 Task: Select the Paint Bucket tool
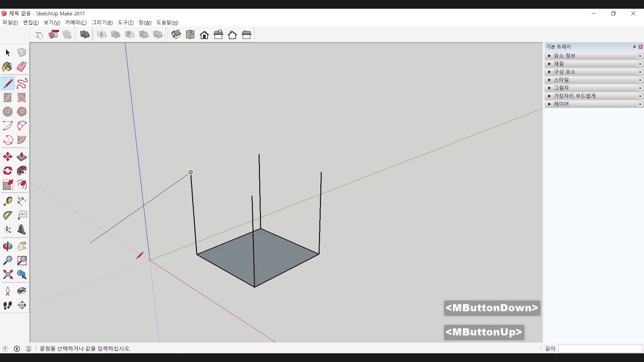coord(7,67)
